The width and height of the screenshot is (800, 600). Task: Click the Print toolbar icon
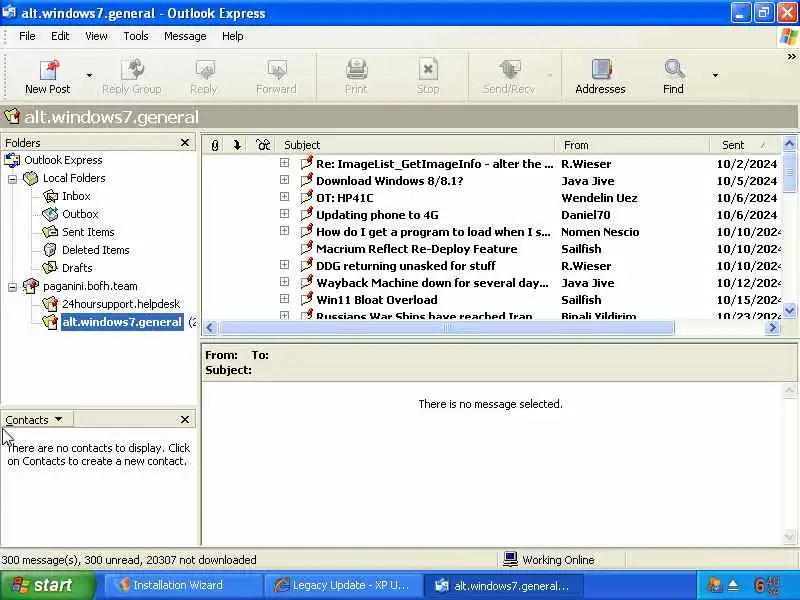(x=356, y=69)
